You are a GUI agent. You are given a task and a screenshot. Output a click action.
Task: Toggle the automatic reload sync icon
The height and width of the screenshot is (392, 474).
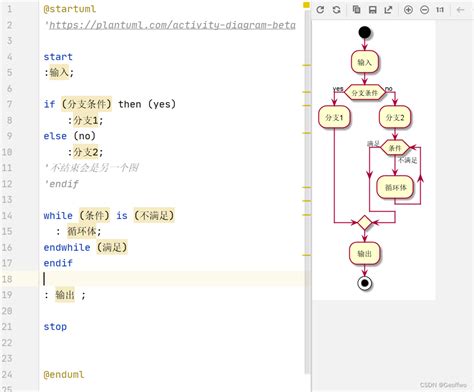337,10
